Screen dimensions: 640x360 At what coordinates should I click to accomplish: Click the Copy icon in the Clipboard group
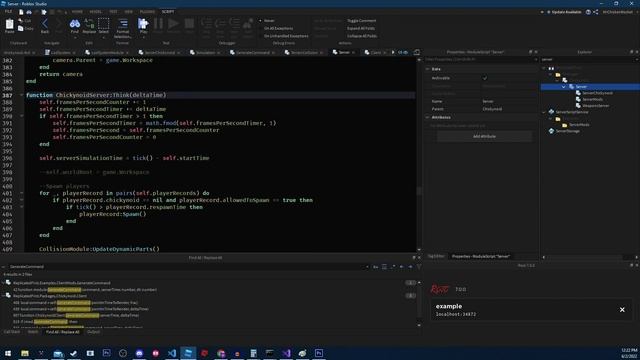(26, 29)
